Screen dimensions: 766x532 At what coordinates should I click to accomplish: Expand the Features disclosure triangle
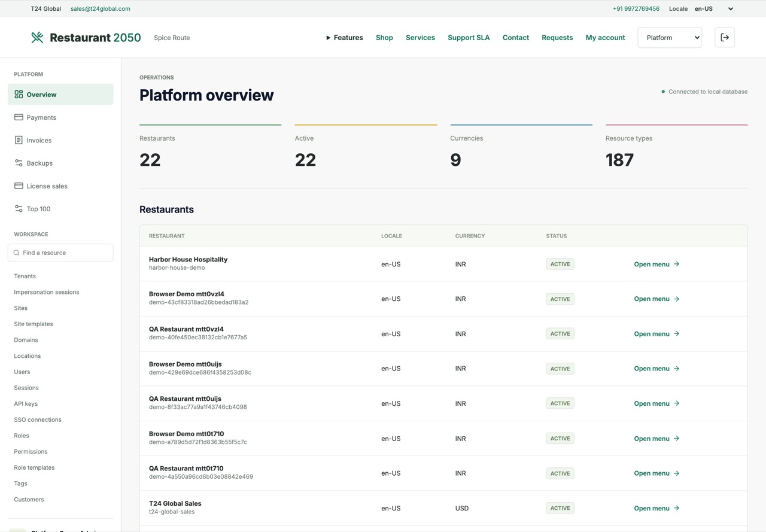pos(328,38)
